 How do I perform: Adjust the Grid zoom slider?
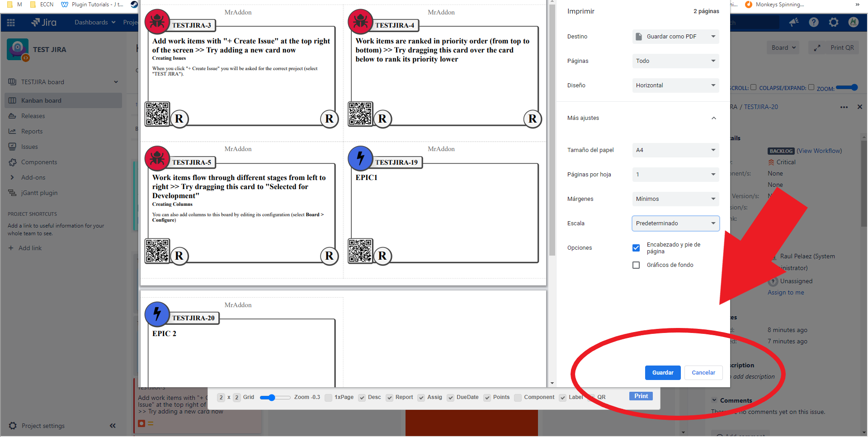pos(271,398)
